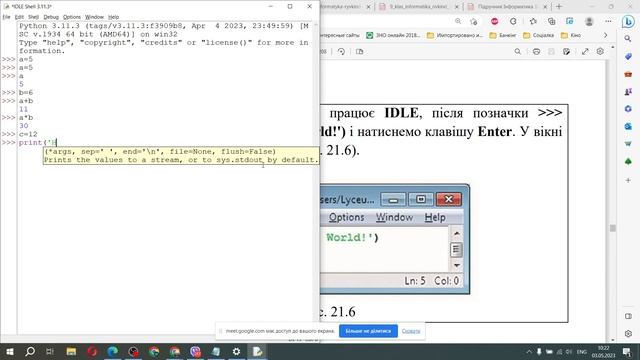640x360 pixels.
Task: Open the Соціалка bookmarks folder
Action: [x=539, y=36]
